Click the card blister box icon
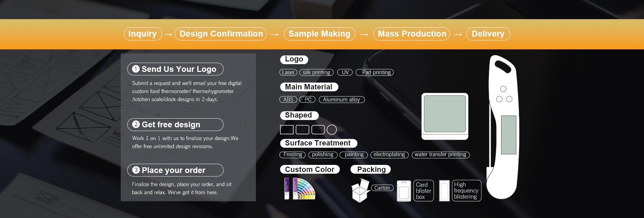Viewport: 644px width, 218px height. (x=404, y=191)
